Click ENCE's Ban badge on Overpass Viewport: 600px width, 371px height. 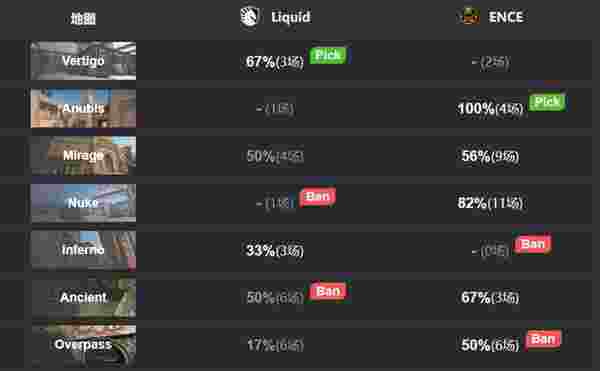coord(543,339)
